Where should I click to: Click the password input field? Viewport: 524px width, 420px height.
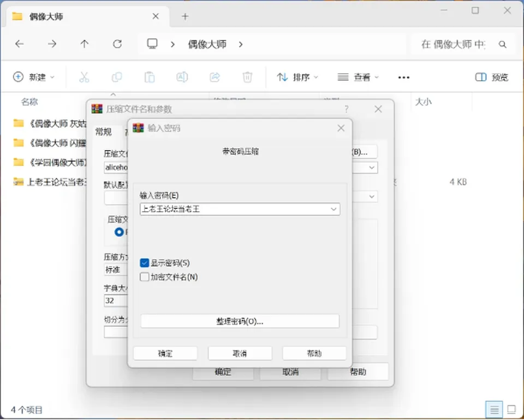[x=240, y=209]
